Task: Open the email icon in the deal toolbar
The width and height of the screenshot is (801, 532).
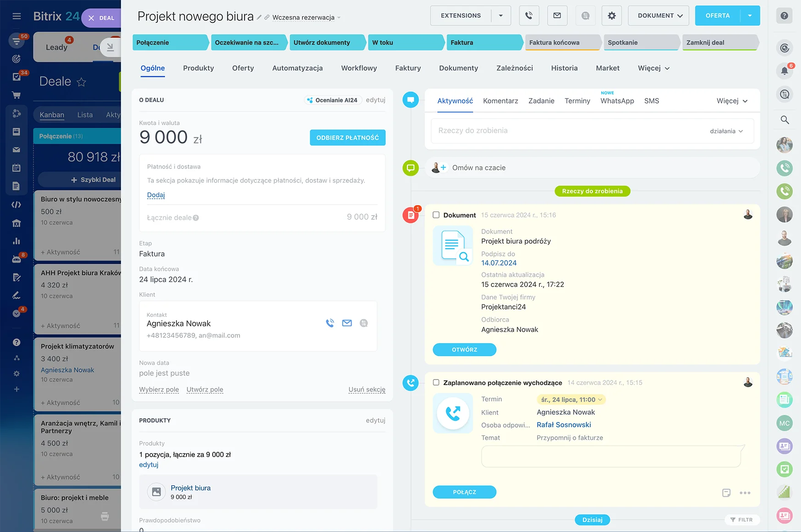Action: click(557, 15)
